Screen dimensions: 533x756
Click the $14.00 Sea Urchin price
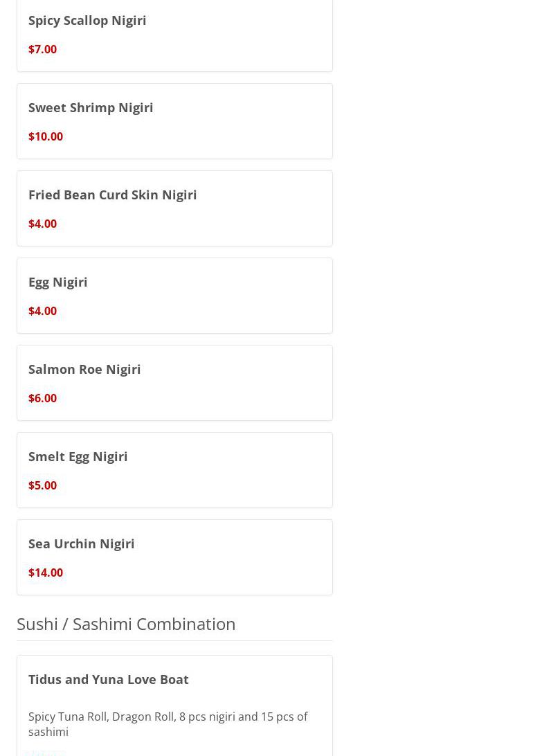[46, 573]
